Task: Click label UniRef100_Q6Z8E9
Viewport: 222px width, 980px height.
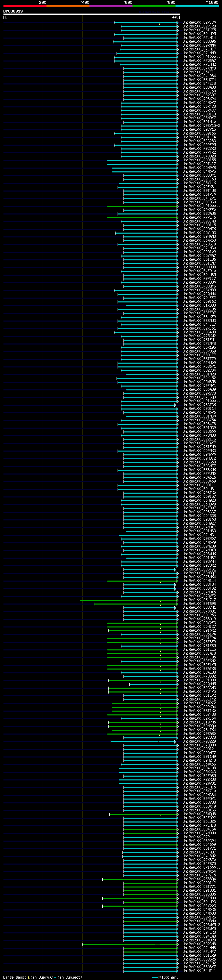Action: click(x=199, y=642)
